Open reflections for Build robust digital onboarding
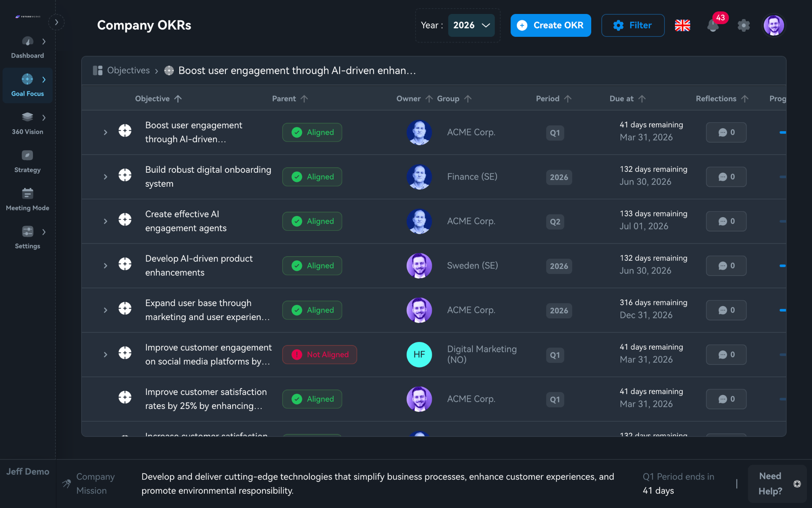 click(x=726, y=177)
